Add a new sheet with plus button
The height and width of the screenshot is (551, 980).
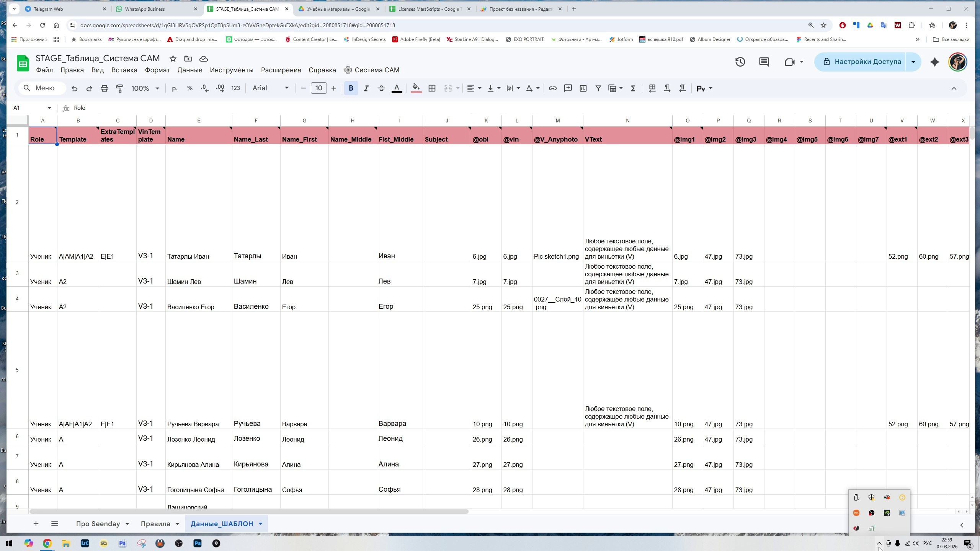[x=36, y=524]
